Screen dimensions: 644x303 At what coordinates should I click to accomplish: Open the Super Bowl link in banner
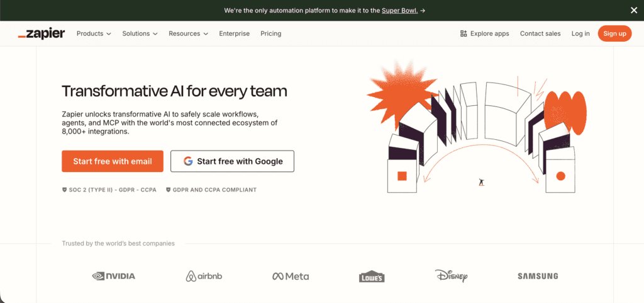(x=399, y=10)
